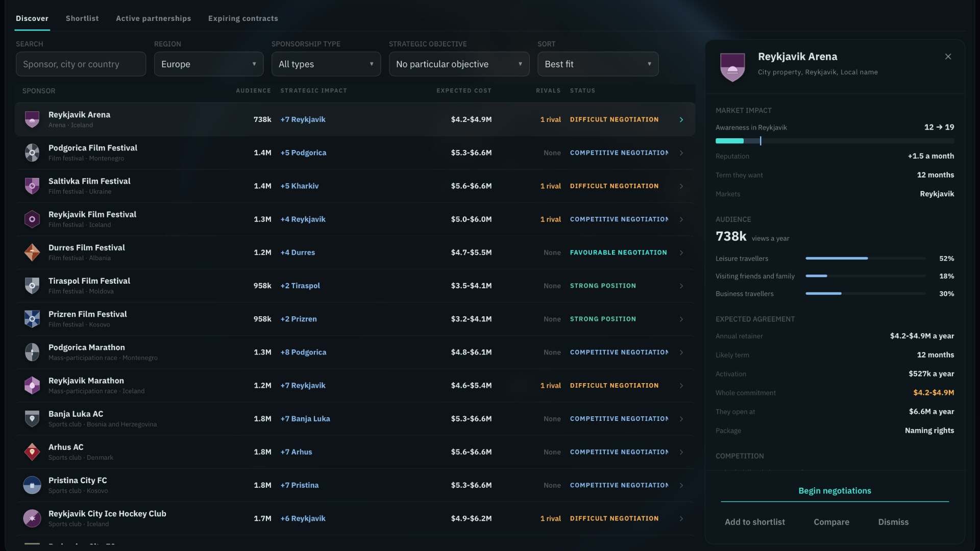This screenshot has height=551, width=980.
Task: Focus the sponsor, city or country search field
Action: coord(81,64)
